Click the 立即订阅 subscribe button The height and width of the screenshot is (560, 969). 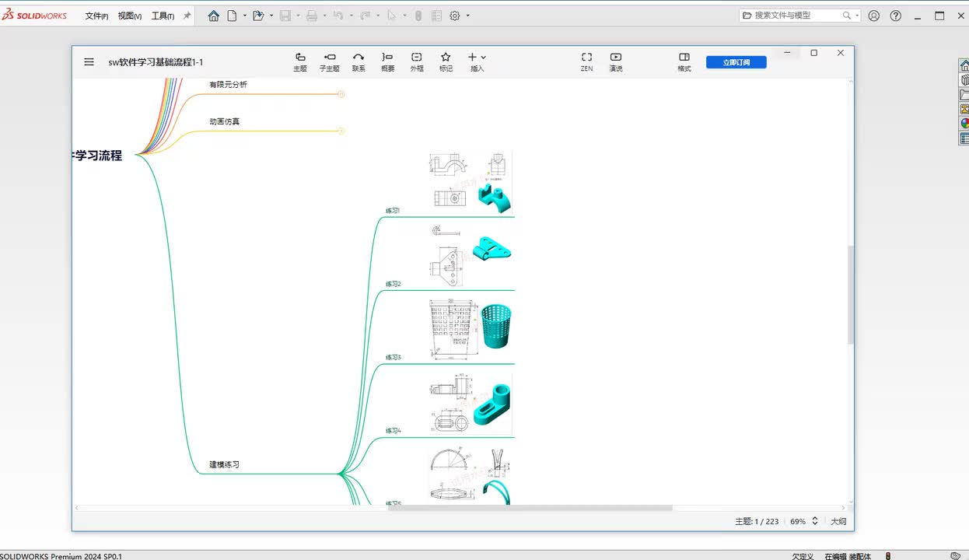coord(736,62)
